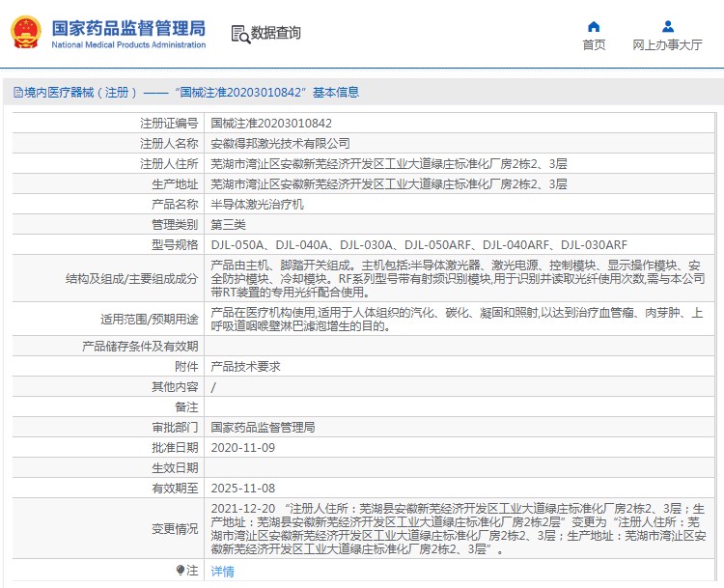724x588 pixels.
Task: Click the 管理类别 row label
Action: coord(175,225)
